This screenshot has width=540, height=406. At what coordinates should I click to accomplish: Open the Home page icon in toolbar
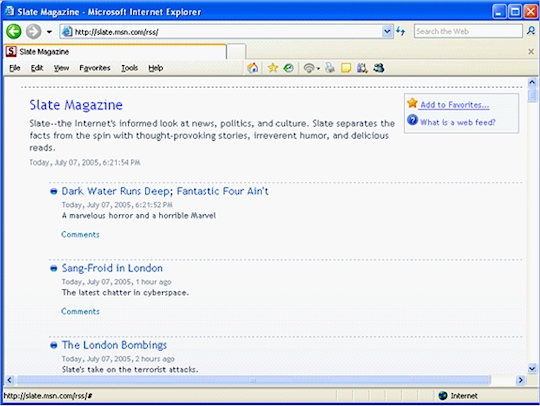252,68
